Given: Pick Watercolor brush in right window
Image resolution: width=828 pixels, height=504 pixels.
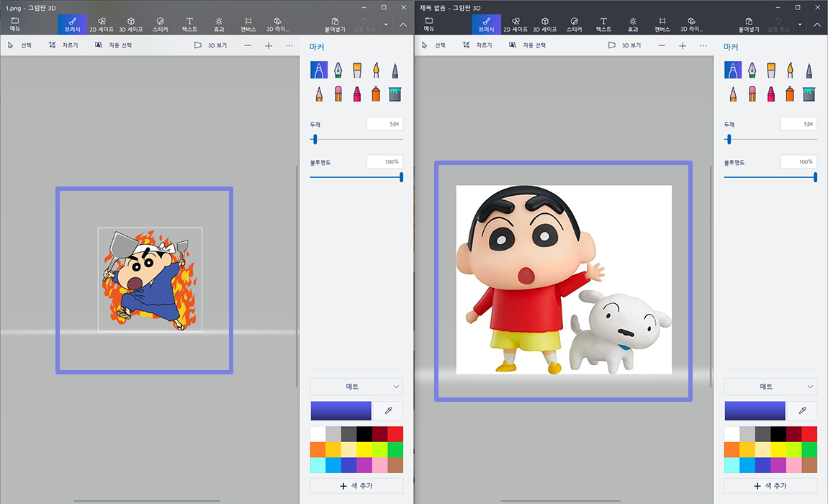Looking at the screenshot, I should 790,70.
